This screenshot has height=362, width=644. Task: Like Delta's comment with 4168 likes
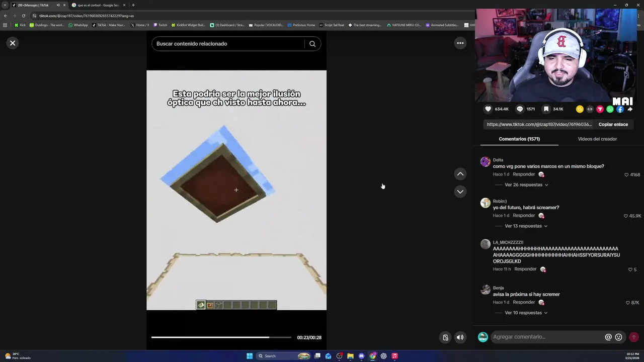tap(626, 175)
